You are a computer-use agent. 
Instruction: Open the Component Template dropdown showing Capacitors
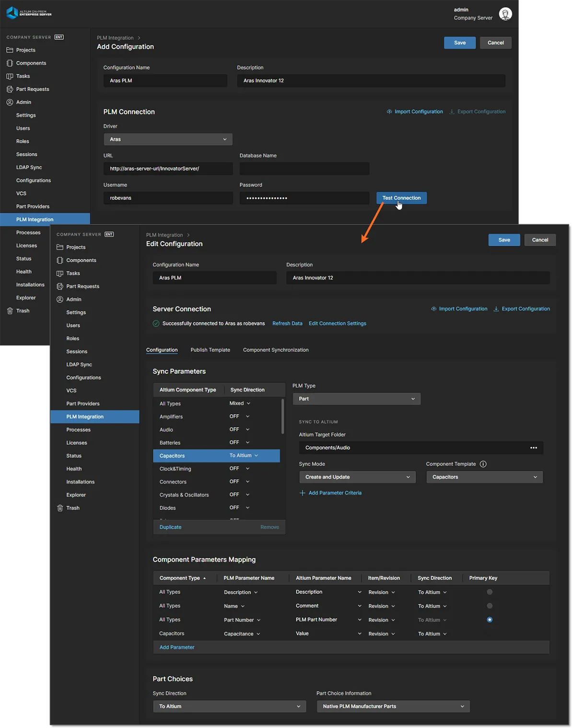(x=485, y=477)
